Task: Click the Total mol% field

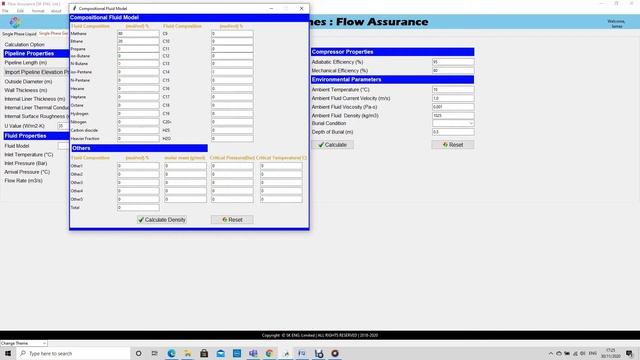Action: point(138,208)
